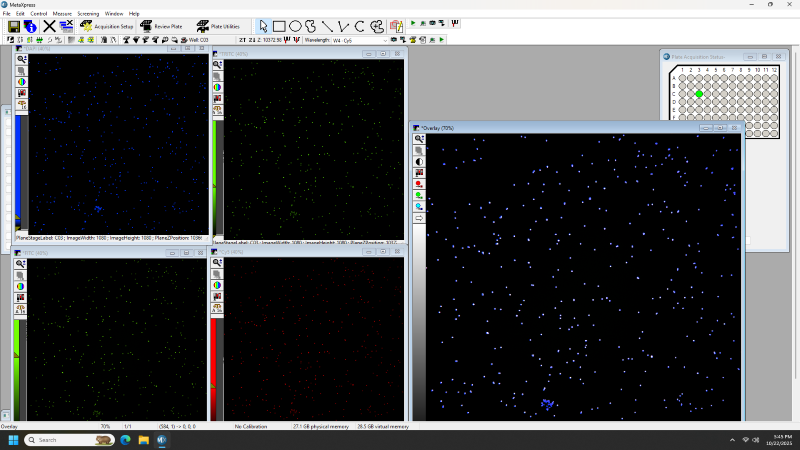Click the Review Plate button
800x450 pixels.
pos(162,26)
